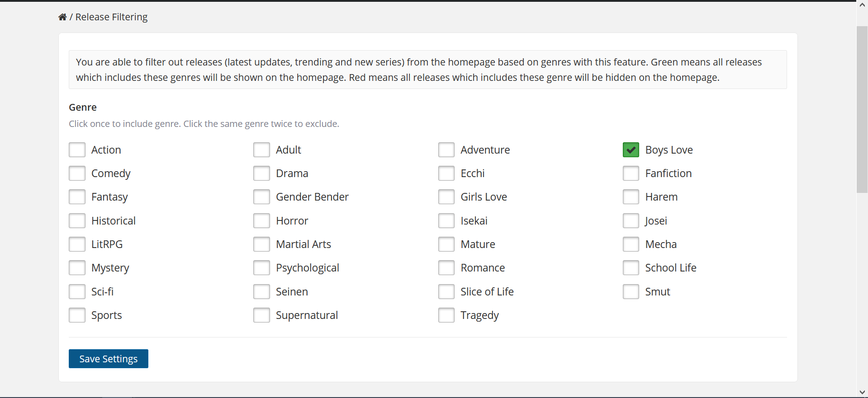Select the Smut genre checkbox
Image resolution: width=868 pixels, height=398 pixels.
pos(631,292)
